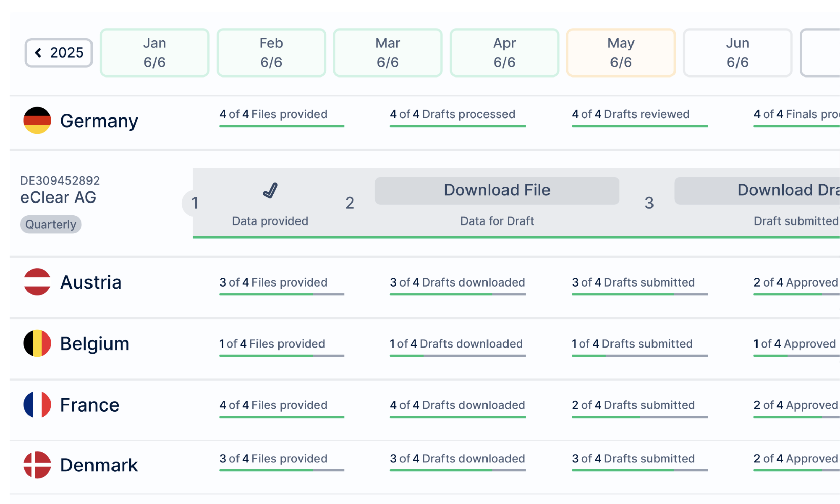Click the Data for Draft step label
Screen dimensions: 840x504
coord(497,221)
